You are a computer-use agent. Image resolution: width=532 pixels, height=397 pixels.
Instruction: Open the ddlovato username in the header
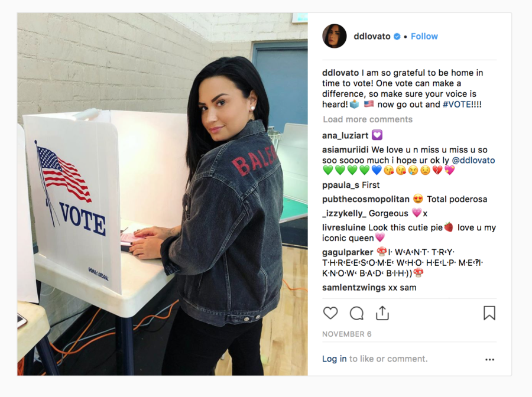tap(372, 36)
